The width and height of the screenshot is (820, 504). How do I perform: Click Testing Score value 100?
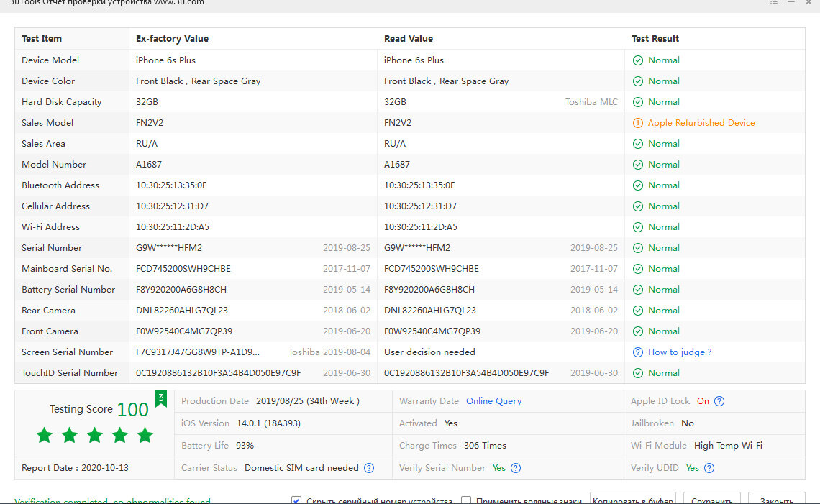click(x=133, y=409)
